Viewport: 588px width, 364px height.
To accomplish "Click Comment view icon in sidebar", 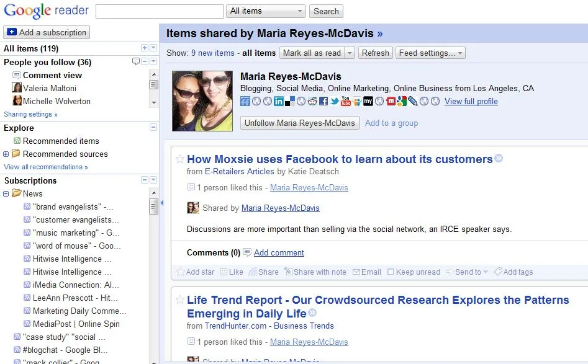I will [x=17, y=75].
